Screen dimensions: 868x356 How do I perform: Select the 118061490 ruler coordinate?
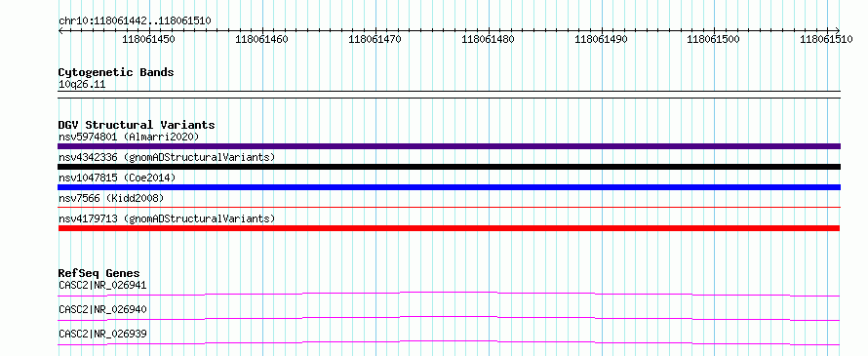(x=601, y=39)
